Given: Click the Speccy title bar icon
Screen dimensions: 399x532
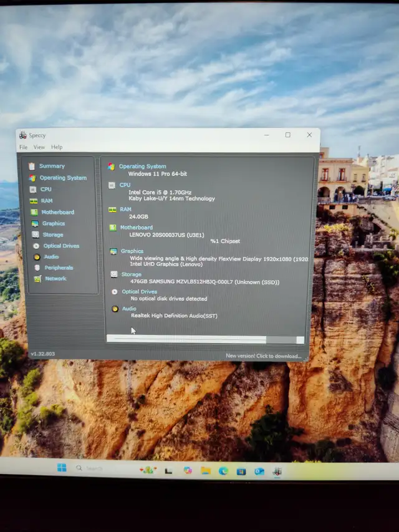Looking at the screenshot, I should 23,135.
